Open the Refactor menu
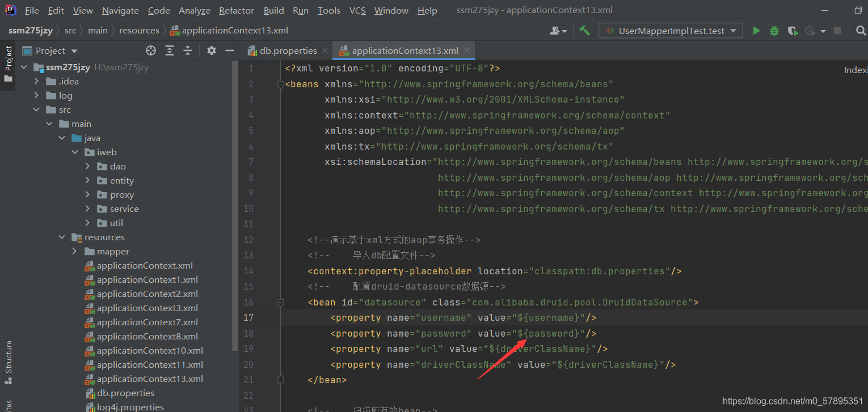This screenshot has width=868, height=412. [x=236, y=10]
